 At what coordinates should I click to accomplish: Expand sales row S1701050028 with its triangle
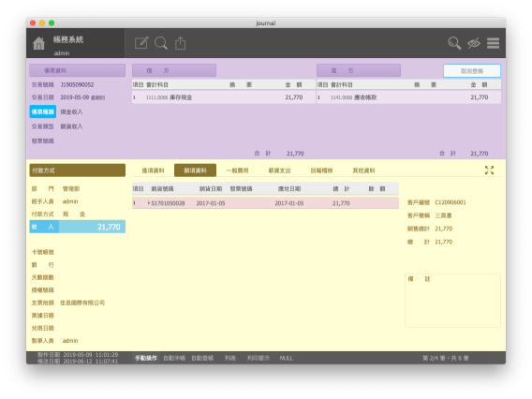tap(149, 203)
